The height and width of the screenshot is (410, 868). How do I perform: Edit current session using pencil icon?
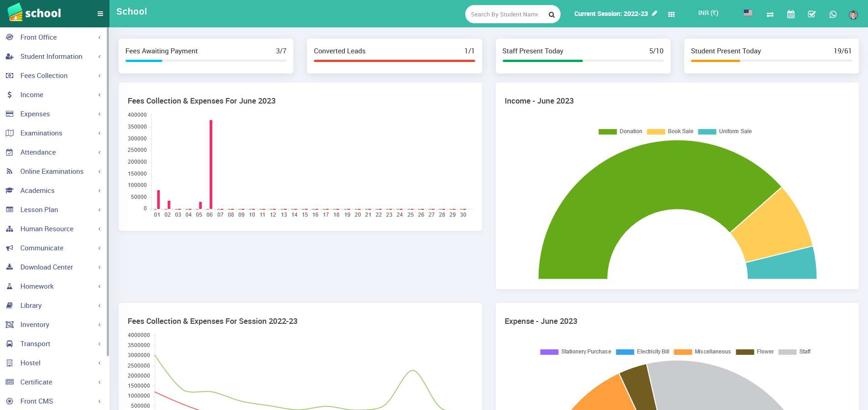tap(655, 14)
